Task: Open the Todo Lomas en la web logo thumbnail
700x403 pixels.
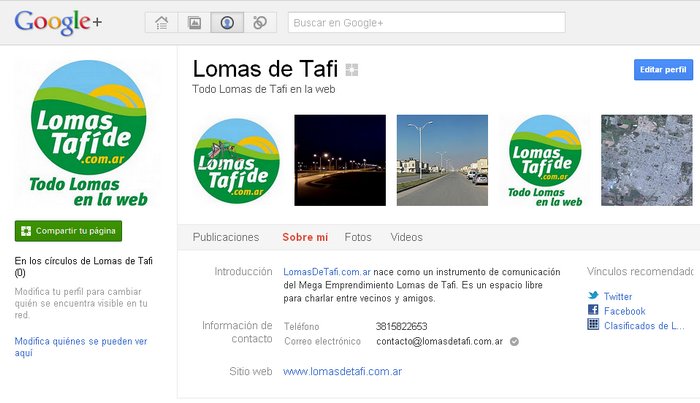Action: point(545,161)
